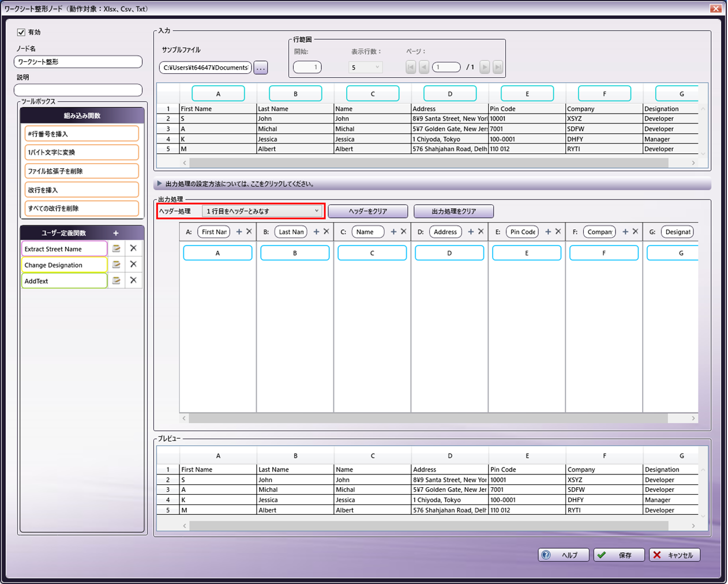Click the First Name header field in output column A
The height and width of the screenshot is (584, 728).
coord(214,232)
